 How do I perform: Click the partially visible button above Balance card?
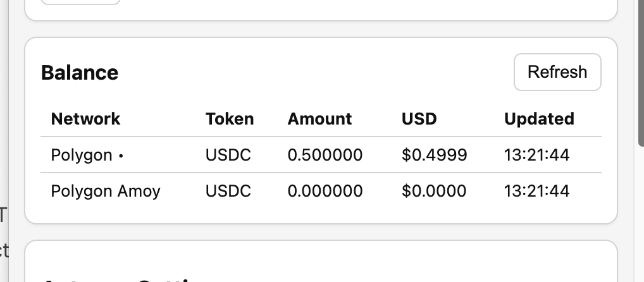point(80,2)
